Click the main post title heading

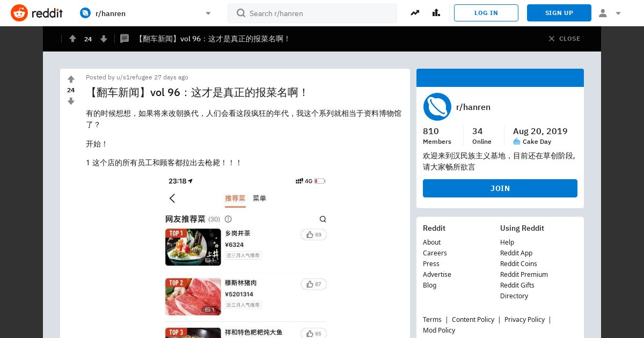(x=197, y=92)
